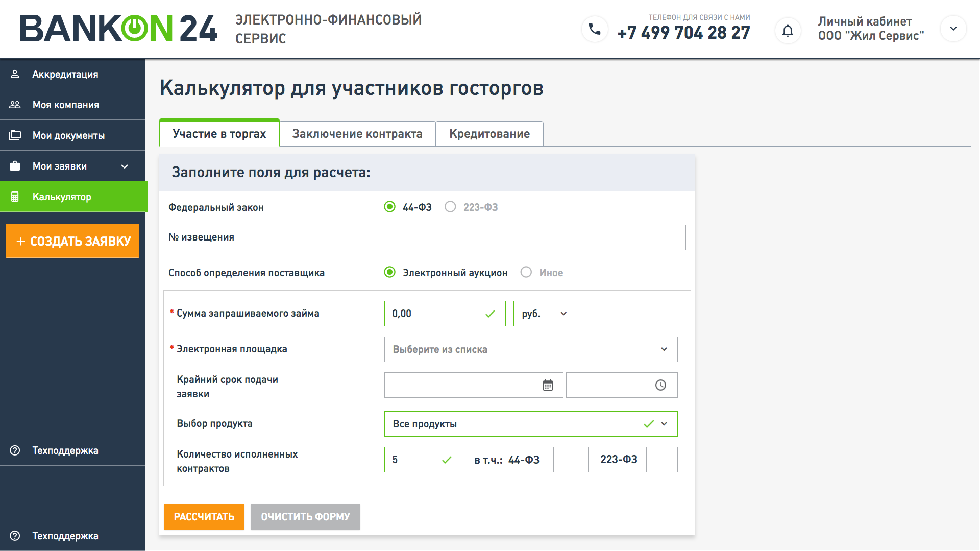Click the briefcase icon beside Мои заявки
Screen dimensions: 980x551
click(15, 166)
